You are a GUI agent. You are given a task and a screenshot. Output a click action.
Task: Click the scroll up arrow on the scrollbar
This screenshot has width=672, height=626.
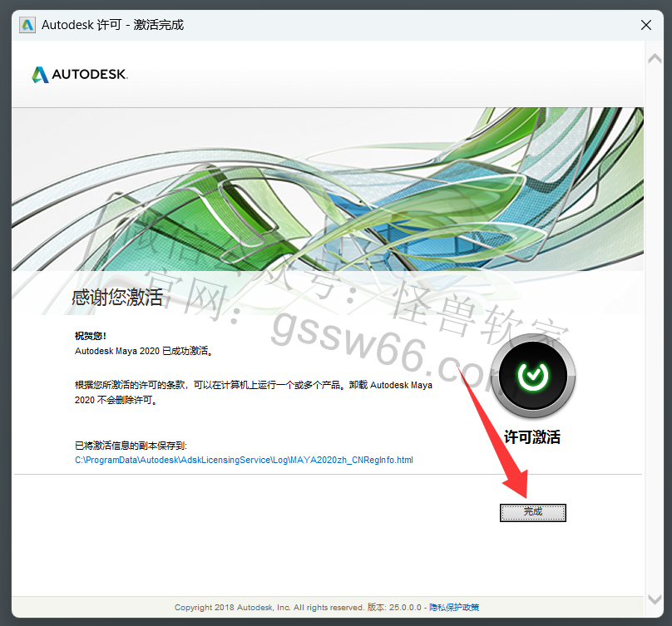655,58
